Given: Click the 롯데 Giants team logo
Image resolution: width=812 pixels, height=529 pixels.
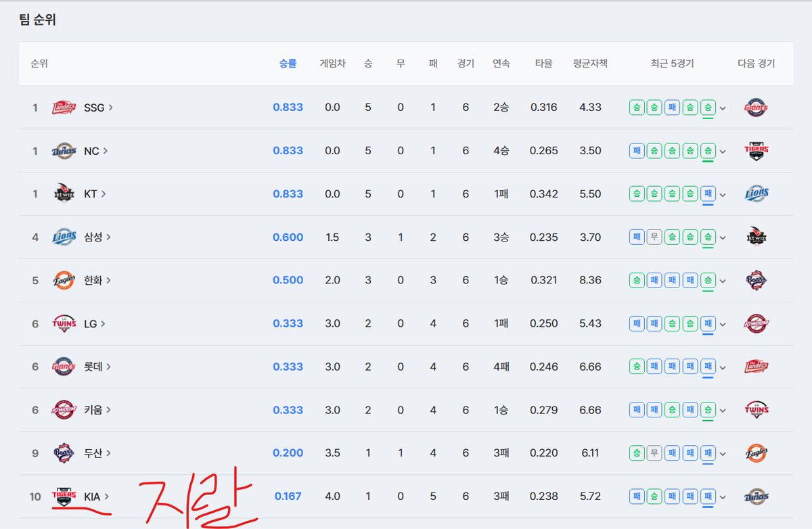Looking at the screenshot, I should tap(64, 367).
